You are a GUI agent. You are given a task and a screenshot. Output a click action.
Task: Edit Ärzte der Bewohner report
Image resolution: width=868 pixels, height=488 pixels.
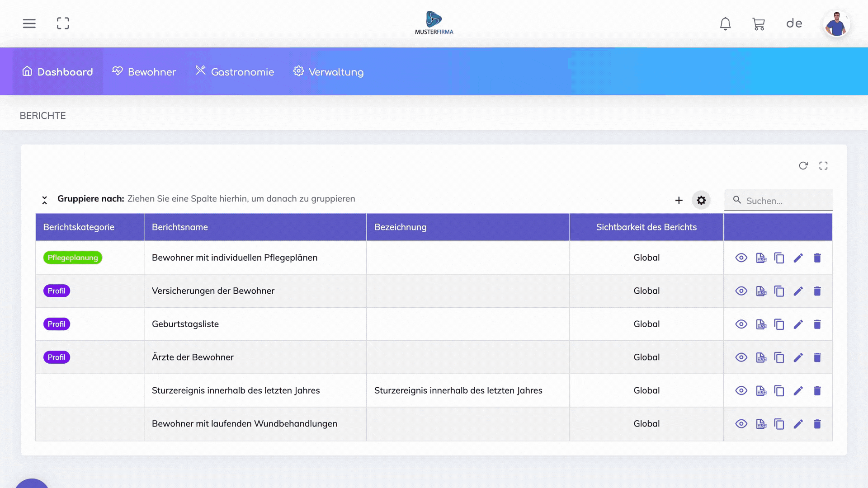click(798, 357)
